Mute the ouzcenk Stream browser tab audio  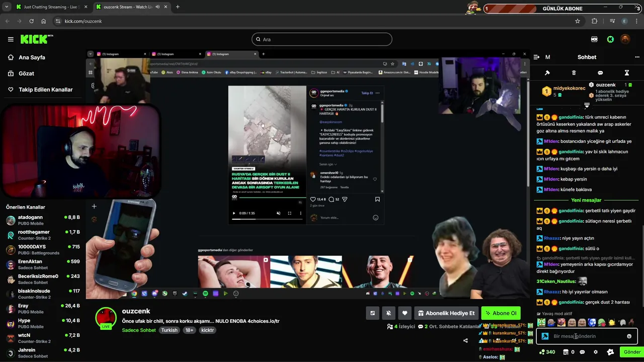(157, 7)
